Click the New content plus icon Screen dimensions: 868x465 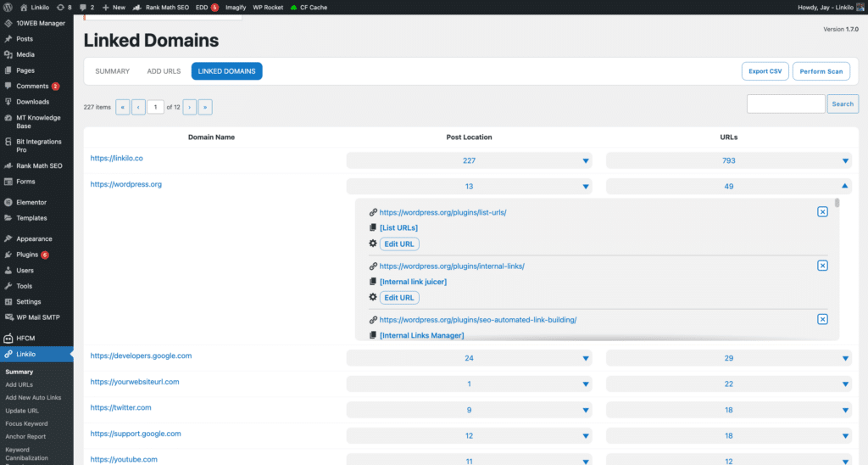(106, 7)
